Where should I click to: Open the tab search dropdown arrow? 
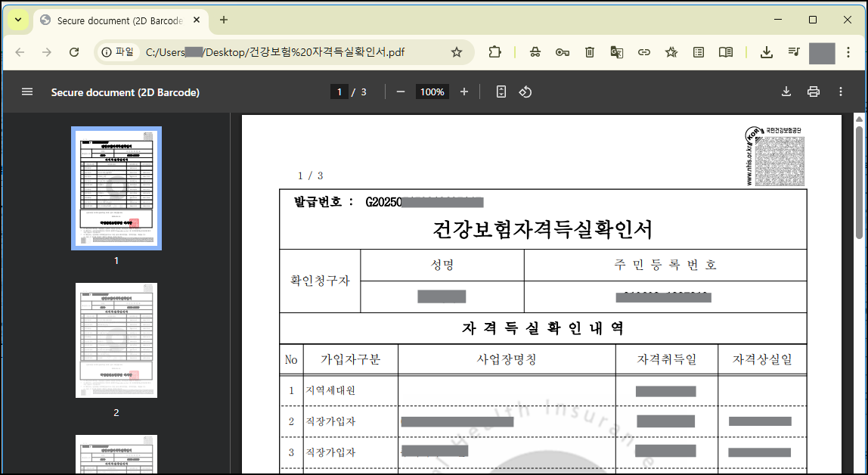tap(18, 20)
